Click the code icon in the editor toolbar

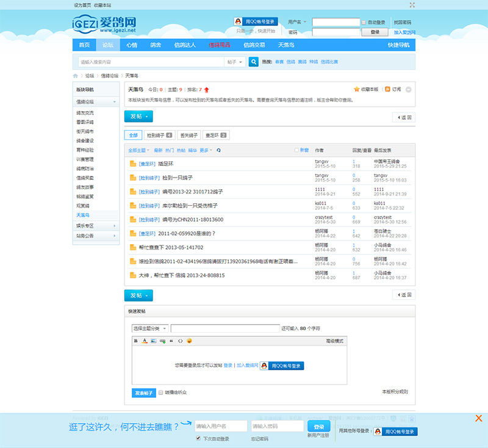pos(180,341)
